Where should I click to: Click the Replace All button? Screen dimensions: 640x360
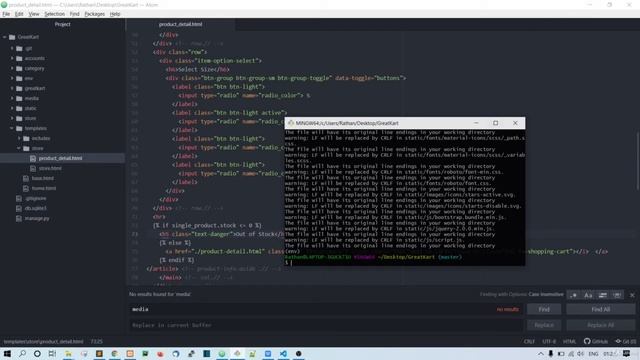pyautogui.click(x=600, y=325)
